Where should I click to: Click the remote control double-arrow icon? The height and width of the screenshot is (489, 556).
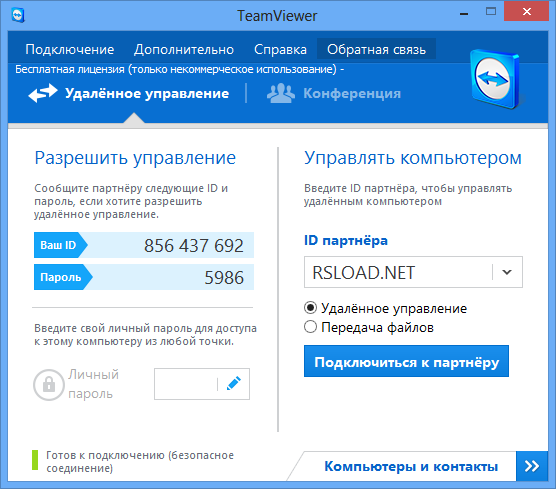[43, 93]
